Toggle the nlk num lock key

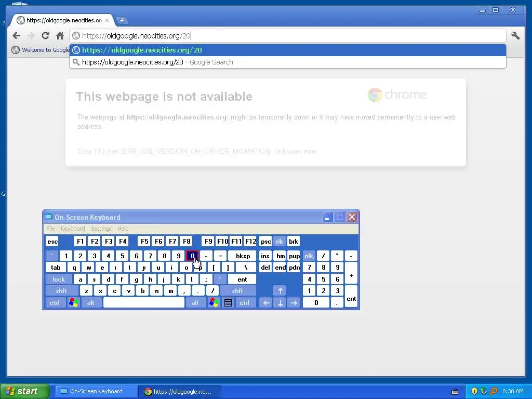click(309, 256)
